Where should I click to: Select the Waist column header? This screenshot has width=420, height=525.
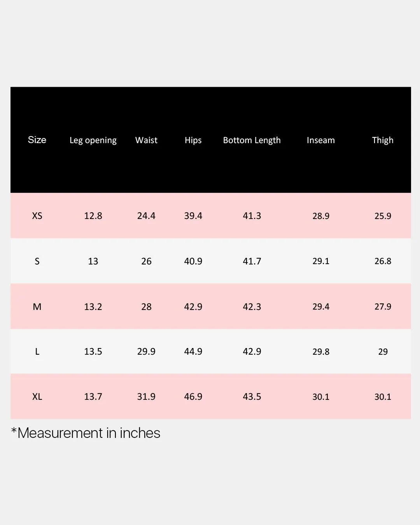pyautogui.click(x=146, y=140)
